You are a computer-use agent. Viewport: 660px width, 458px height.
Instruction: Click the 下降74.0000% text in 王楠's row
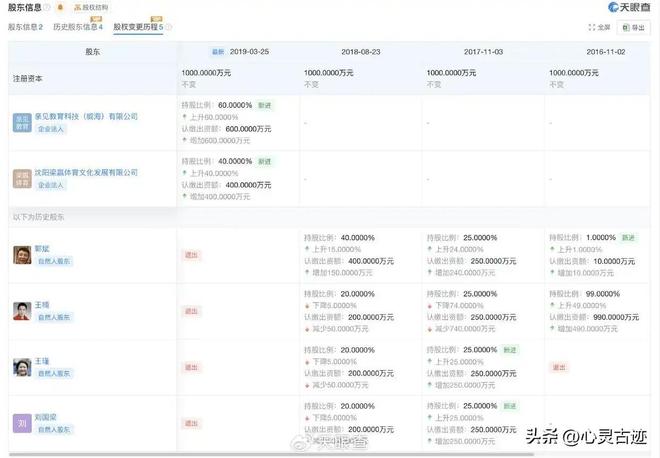click(x=459, y=306)
